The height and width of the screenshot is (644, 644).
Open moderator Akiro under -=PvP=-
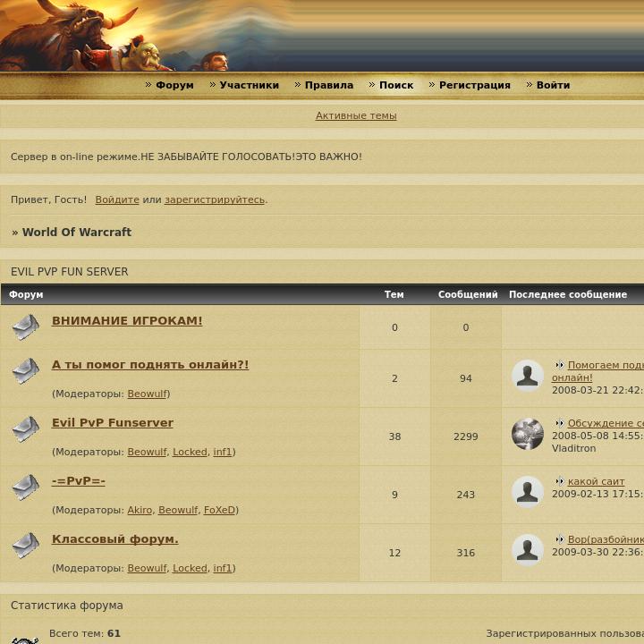click(x=140, y=510)
